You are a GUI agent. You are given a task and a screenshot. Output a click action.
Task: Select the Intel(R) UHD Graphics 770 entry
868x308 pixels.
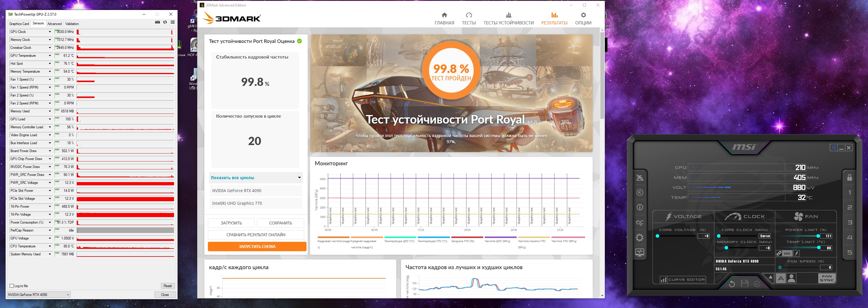256,203
